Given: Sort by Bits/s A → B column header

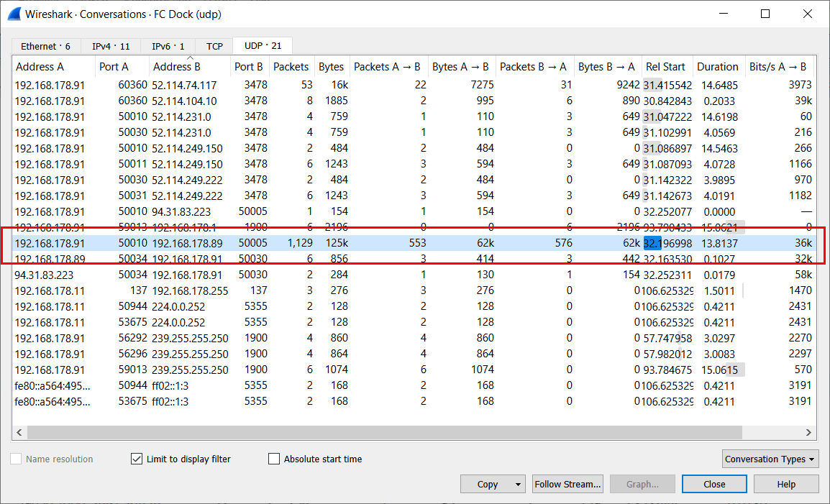Looking at the screenshot, I should pos(780,67).
